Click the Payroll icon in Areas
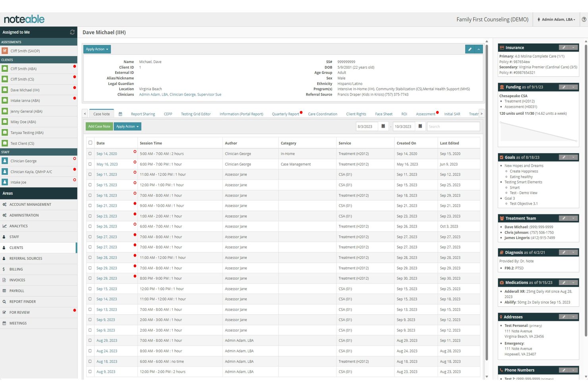 point(4,291)
